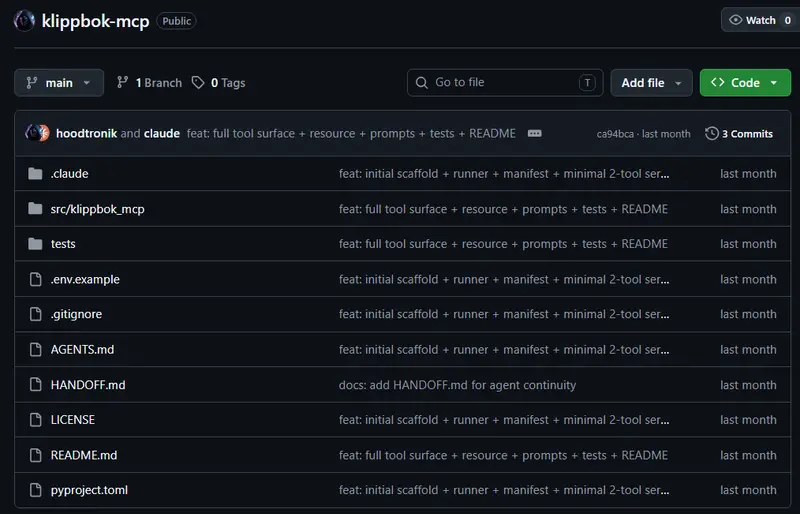Open latest commit message feat: full tool surface
The width and height of the screenshot is (800, 514).
351,134
